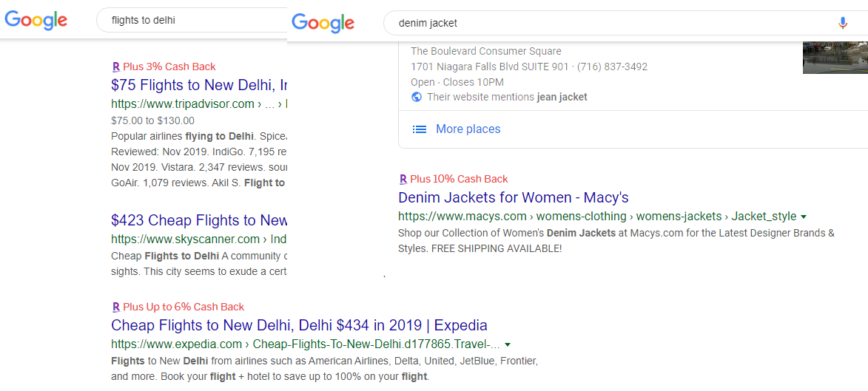
Task: Open the More places link
Action: pos(468,129)
